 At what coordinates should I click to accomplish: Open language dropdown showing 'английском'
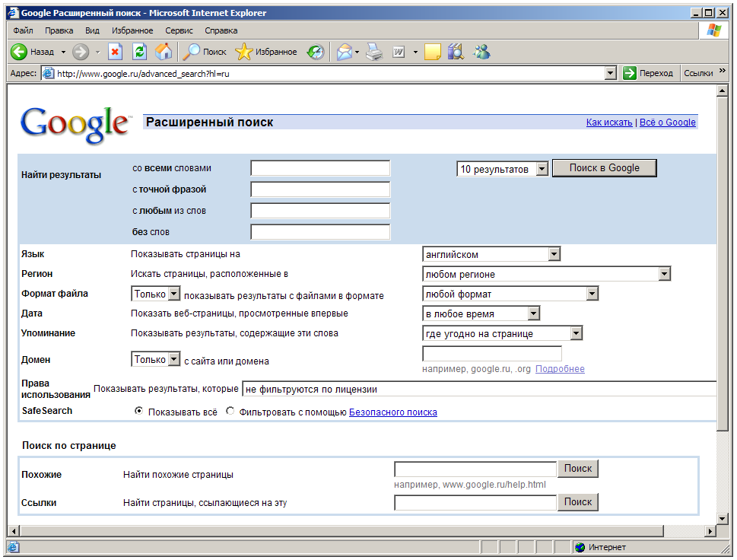(491, 254)
